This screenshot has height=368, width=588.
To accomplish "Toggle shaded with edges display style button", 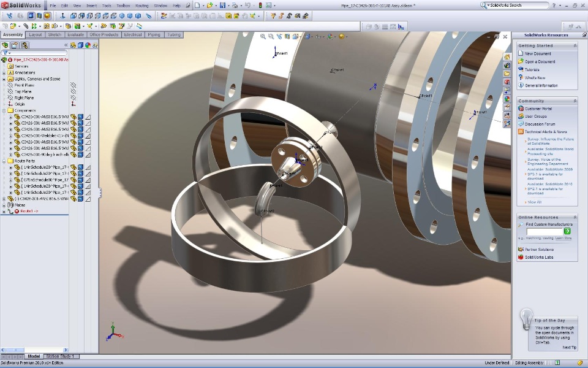I will pyautogui.click(x=31, y=16).
